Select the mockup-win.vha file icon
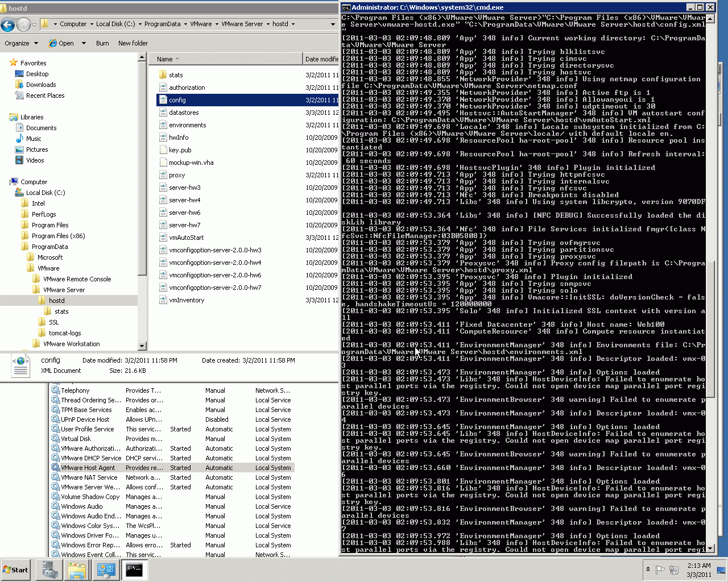 [x=163, y=163]
